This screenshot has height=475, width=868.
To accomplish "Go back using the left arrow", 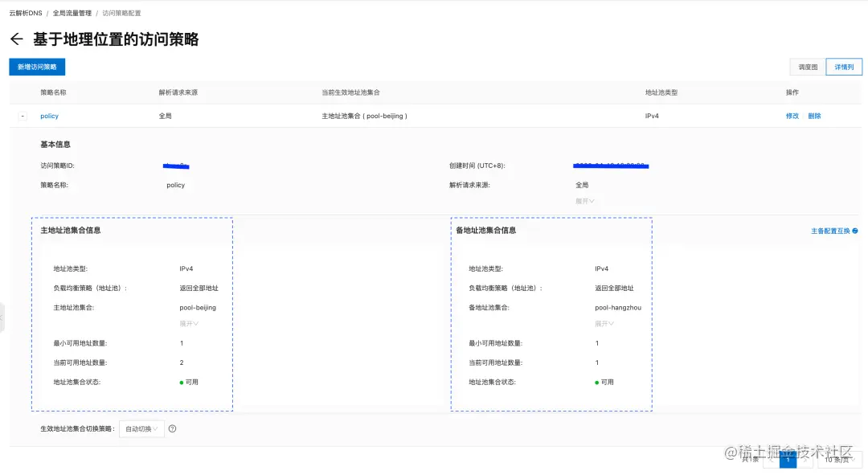I will (17, 39).
